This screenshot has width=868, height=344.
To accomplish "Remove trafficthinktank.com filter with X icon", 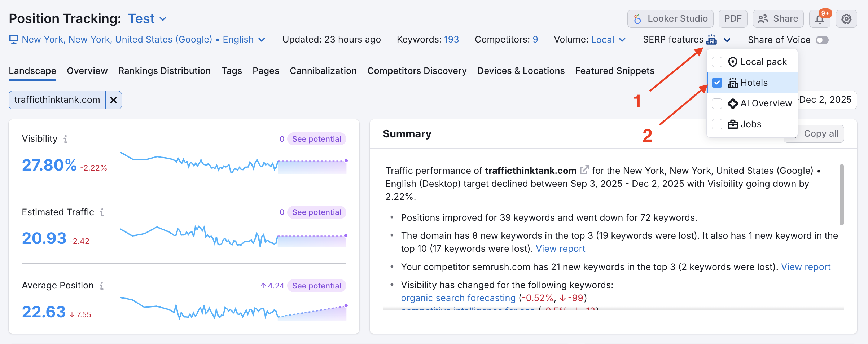I will [113, 100].
